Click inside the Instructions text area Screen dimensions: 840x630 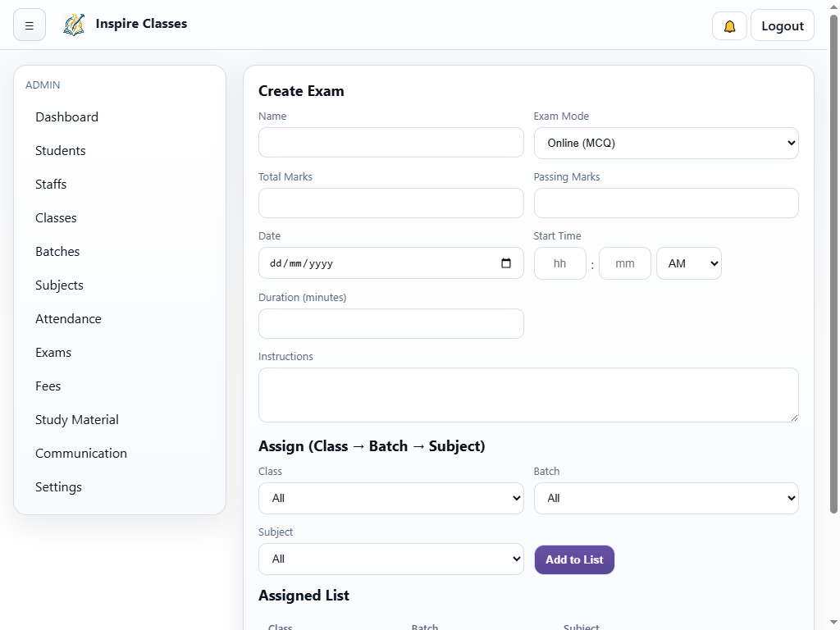527,395
